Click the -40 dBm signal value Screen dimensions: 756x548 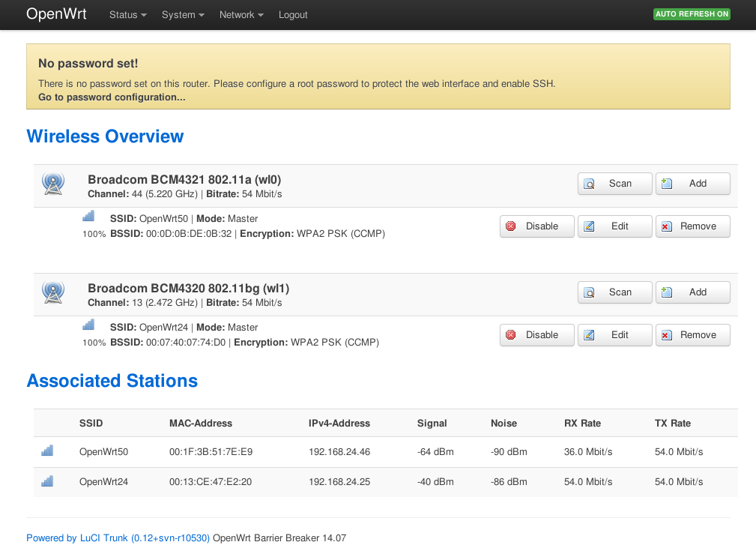point(435,482)
